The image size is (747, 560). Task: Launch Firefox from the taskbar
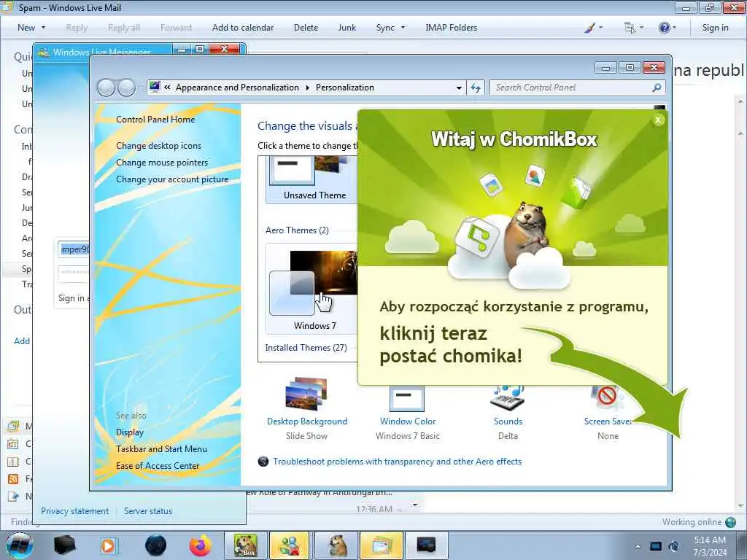(201, 545)
